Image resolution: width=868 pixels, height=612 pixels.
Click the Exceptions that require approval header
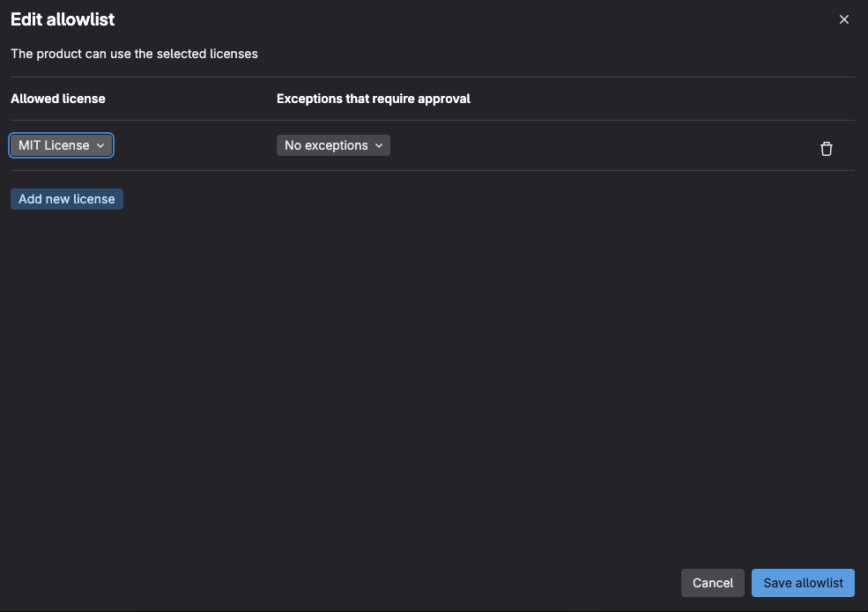(x=374, y=99)
